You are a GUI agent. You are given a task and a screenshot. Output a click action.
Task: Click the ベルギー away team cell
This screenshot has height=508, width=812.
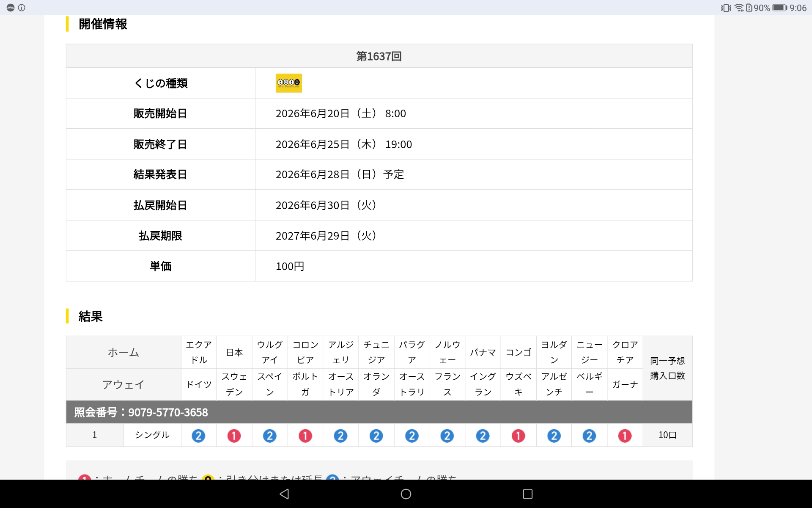tap(590, 384)
